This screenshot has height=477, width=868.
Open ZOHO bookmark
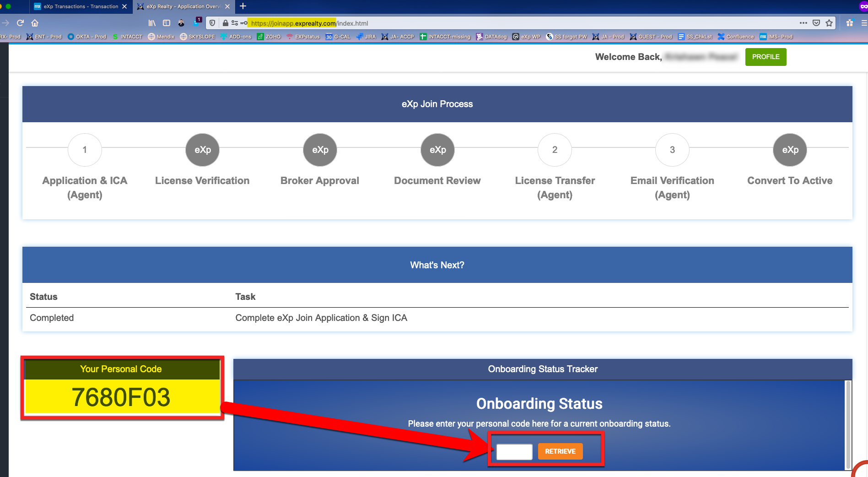[x=269, y=37]
